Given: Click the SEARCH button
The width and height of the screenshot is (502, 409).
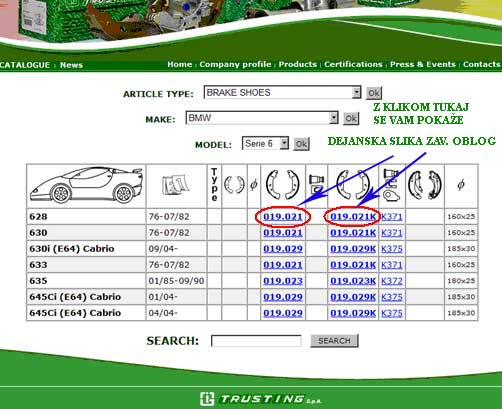Looking at the screenshot, I should click(x=334, y=341).
